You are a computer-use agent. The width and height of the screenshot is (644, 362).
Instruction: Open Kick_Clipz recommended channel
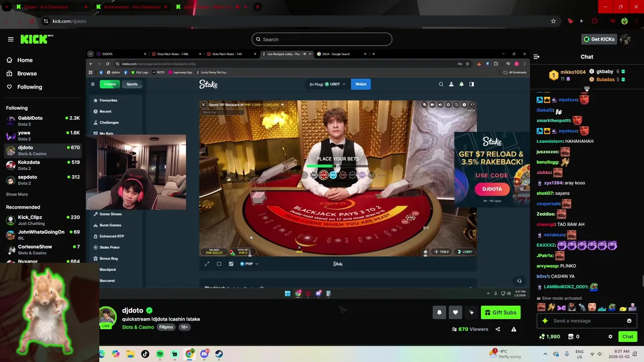pyautogui.click(x=43, y=220)
